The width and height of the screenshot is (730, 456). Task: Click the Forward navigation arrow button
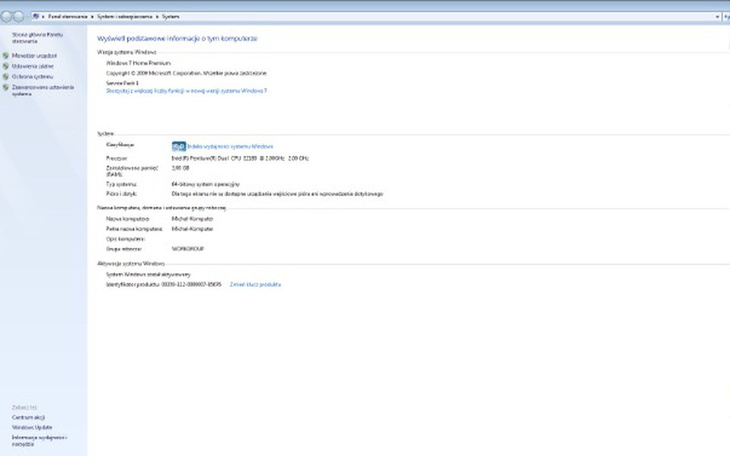click(x=18, y=18)
